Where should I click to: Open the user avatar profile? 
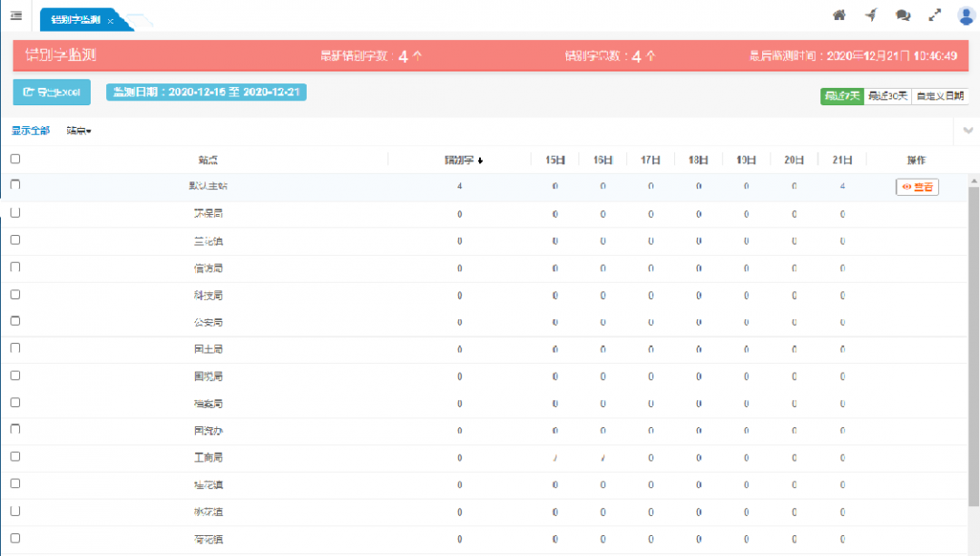[965, 15]
